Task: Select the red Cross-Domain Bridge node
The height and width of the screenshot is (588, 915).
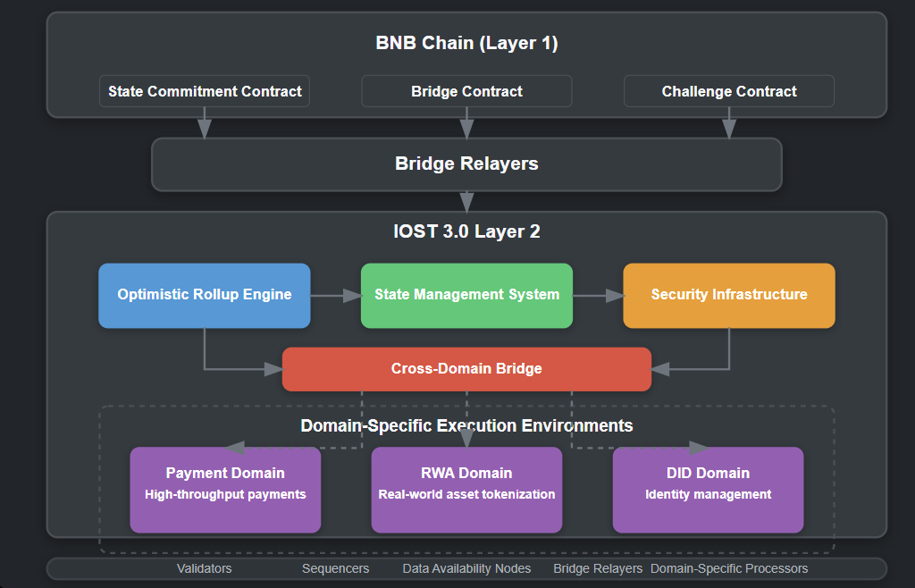Action: click(x=466, y=369)
